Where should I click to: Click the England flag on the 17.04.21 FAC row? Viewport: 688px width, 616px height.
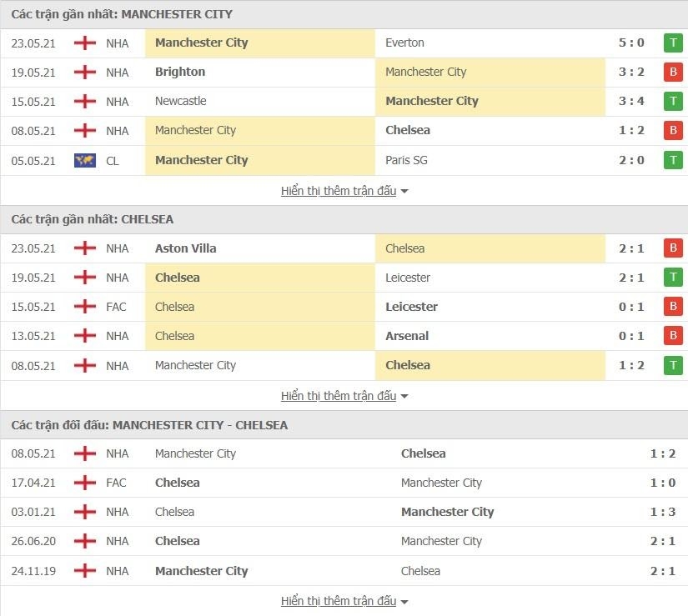tap(85, 483)
